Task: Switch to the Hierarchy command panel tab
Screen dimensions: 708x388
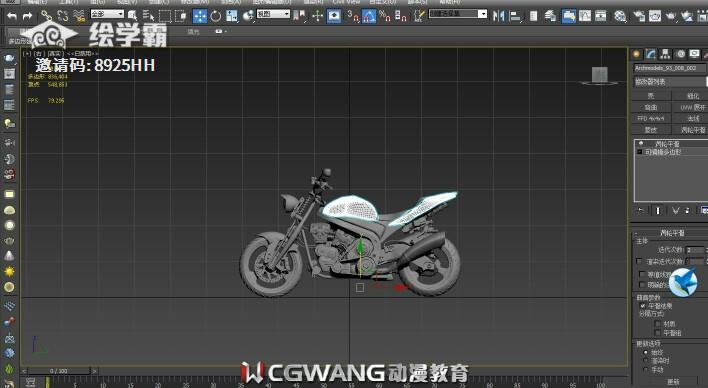Action: coord(665,54)
